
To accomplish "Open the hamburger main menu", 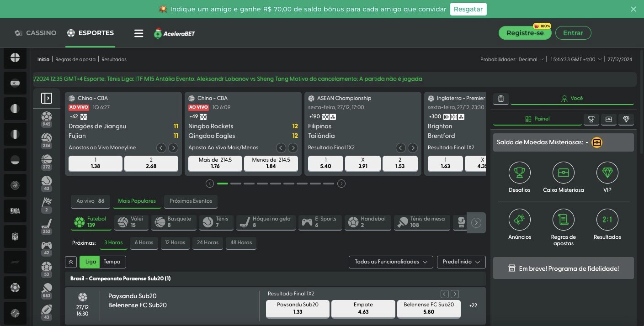I will [x=138, y=33].
